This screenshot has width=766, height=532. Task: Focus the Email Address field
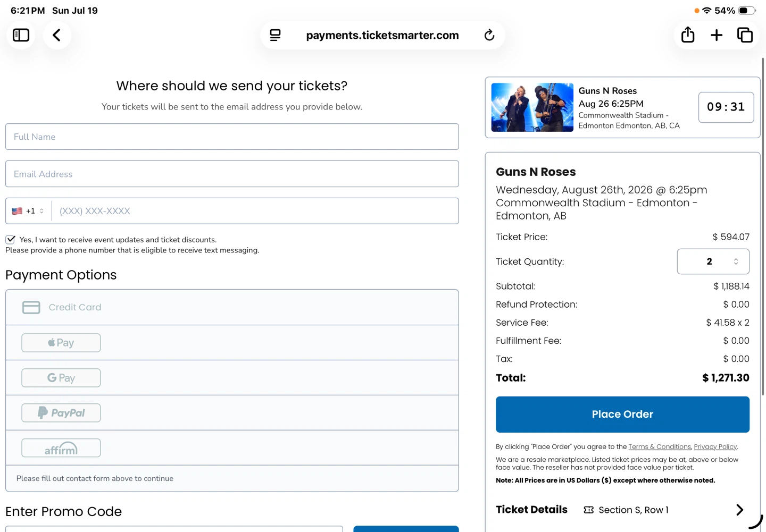232,174
